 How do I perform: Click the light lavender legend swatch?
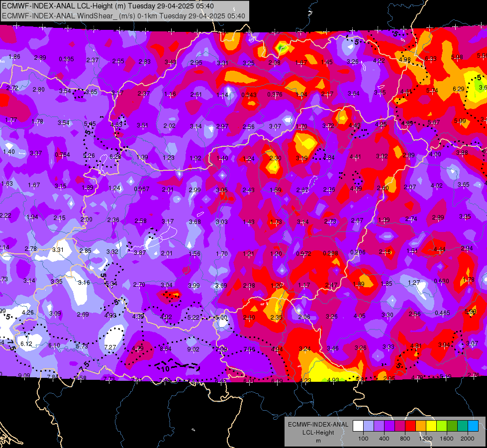369,426
